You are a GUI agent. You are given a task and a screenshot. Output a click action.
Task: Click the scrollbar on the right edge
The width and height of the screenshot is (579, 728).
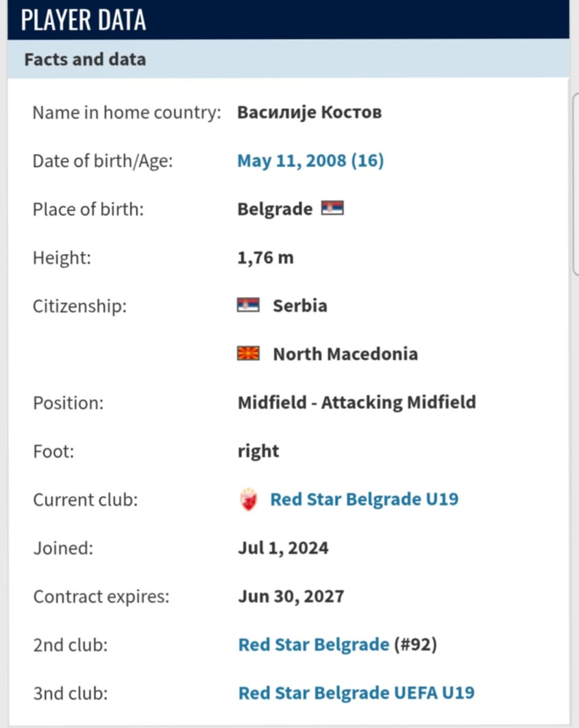pos(575,183)
